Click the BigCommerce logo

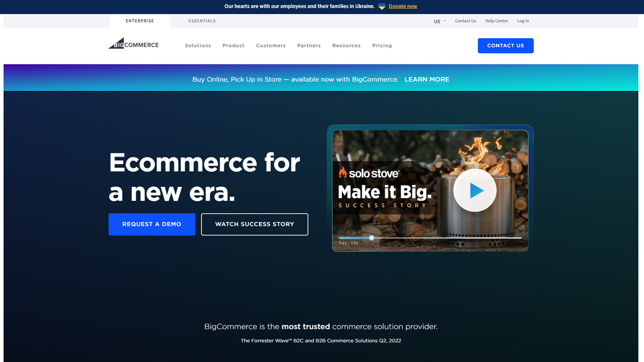(x=133, y=44)
